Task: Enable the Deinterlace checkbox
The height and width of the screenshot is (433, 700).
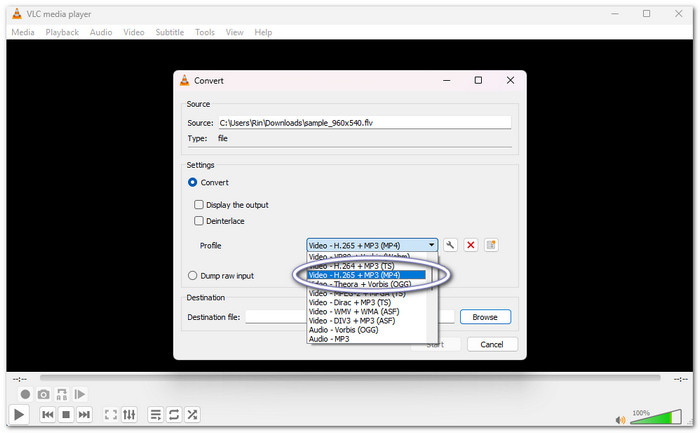Action: (199, 221)
